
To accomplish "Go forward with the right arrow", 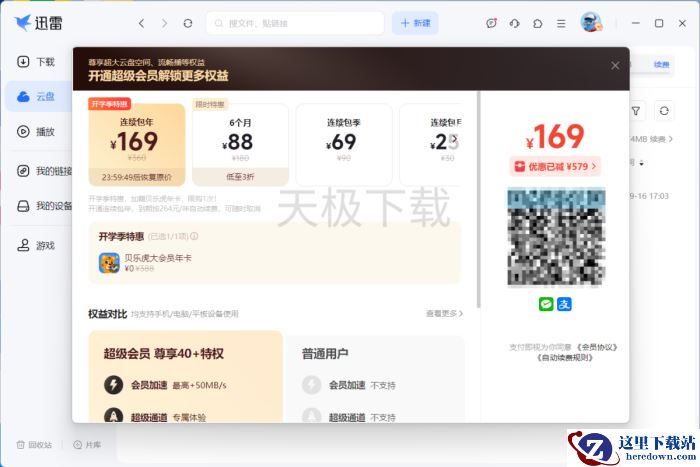I will (164, 23).
